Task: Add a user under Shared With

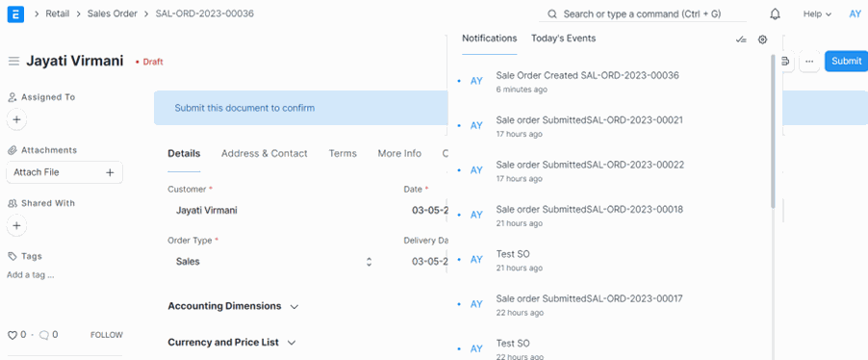Action: (x=16, y=226)
